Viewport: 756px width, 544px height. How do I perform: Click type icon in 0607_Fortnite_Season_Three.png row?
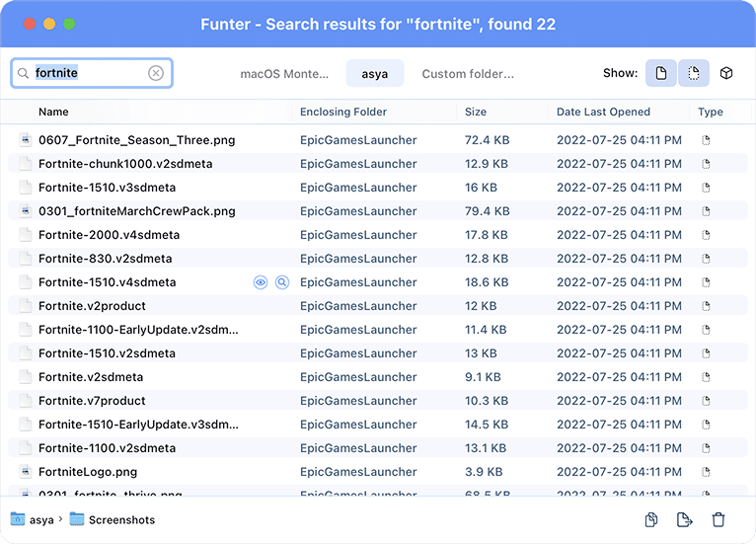coord(706,140)
